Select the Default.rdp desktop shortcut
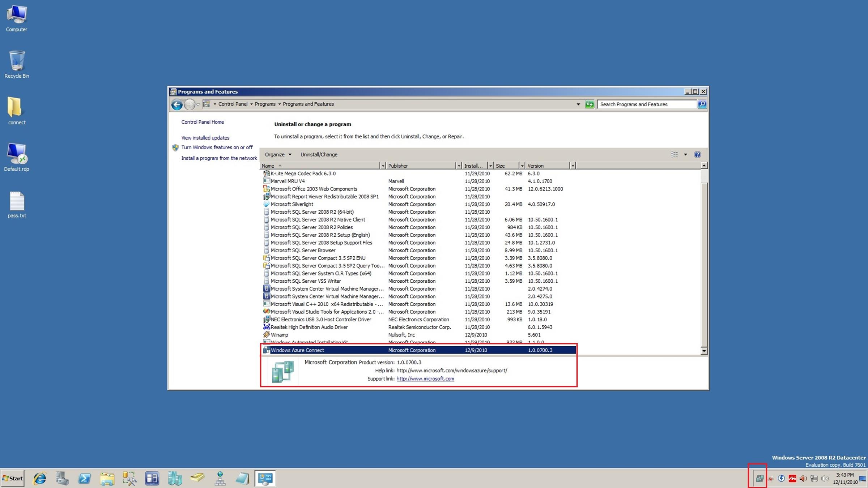This screenshot has width=868, height=488. point(17,157)
